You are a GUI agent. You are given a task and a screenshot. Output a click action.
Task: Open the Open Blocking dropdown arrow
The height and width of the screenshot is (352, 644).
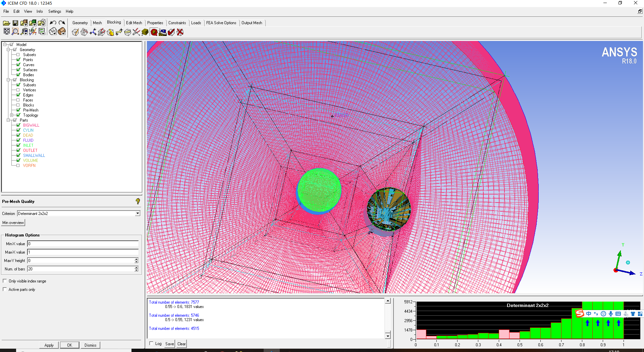(x=44, y=24)
